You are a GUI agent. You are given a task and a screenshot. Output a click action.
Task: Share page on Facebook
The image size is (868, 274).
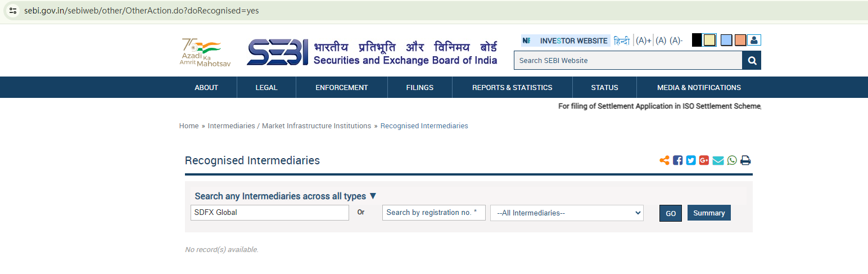coord(677,160)
